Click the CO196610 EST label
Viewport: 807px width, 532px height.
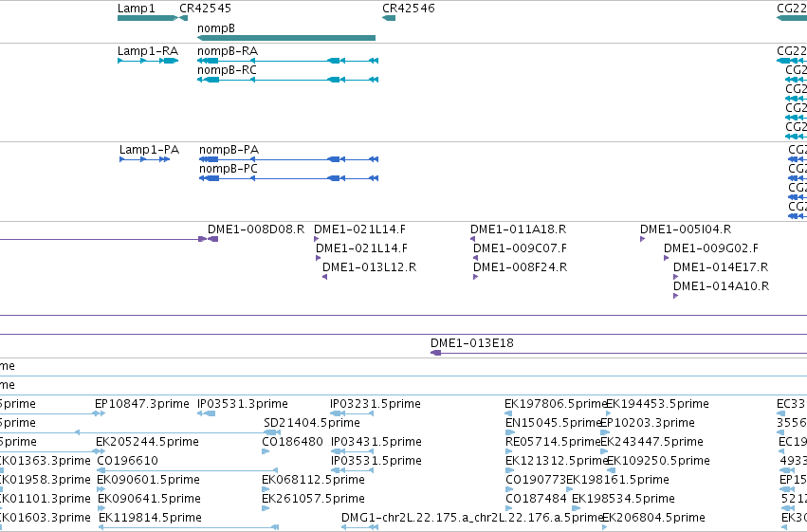point(128,461)
